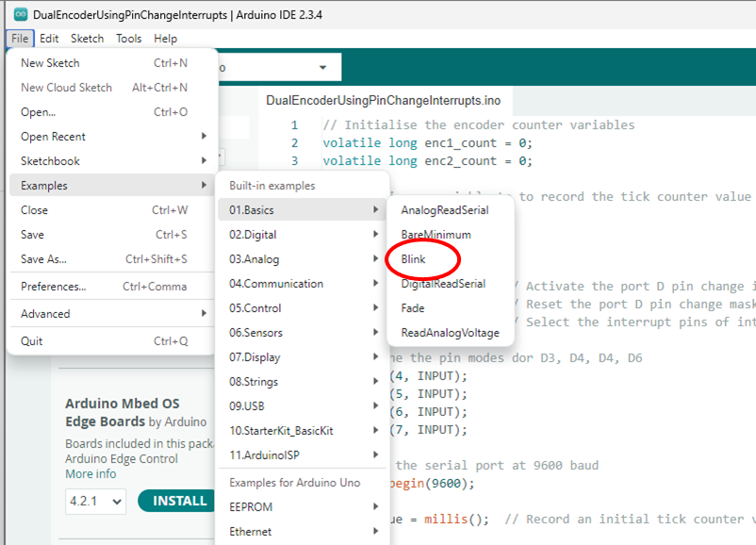Choose New Sketch from the File menu

tap(51, 63)
